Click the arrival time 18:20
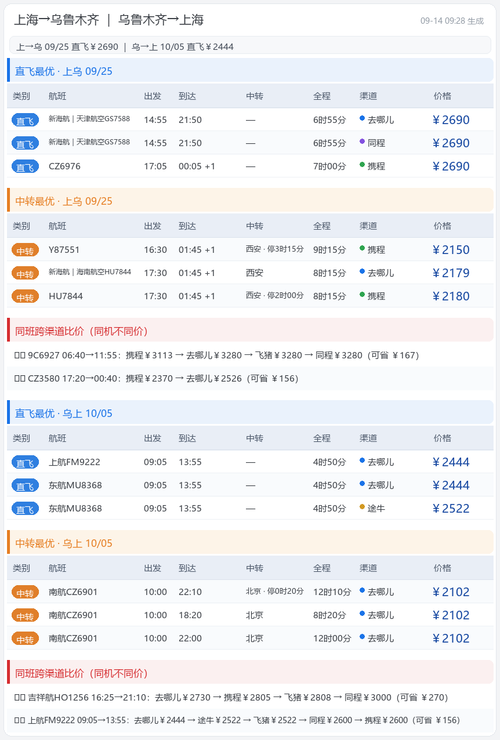Viewport: 500px width, 740px height. (x=190, y=615)
